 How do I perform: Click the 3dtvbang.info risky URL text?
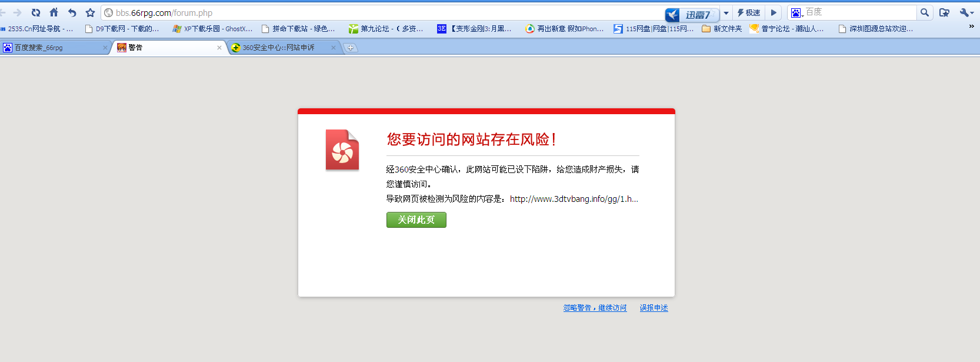point(574,199)
